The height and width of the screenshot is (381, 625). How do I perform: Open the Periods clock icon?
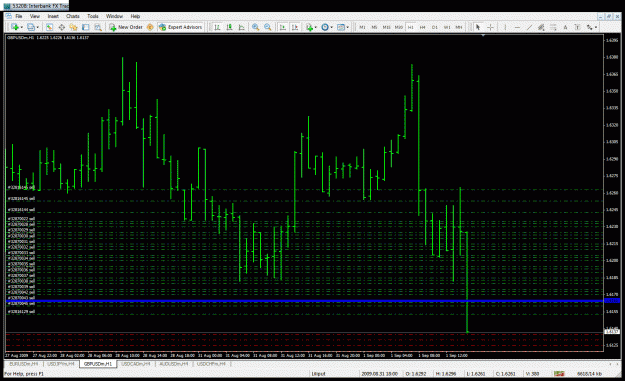[x=325, y=27]
